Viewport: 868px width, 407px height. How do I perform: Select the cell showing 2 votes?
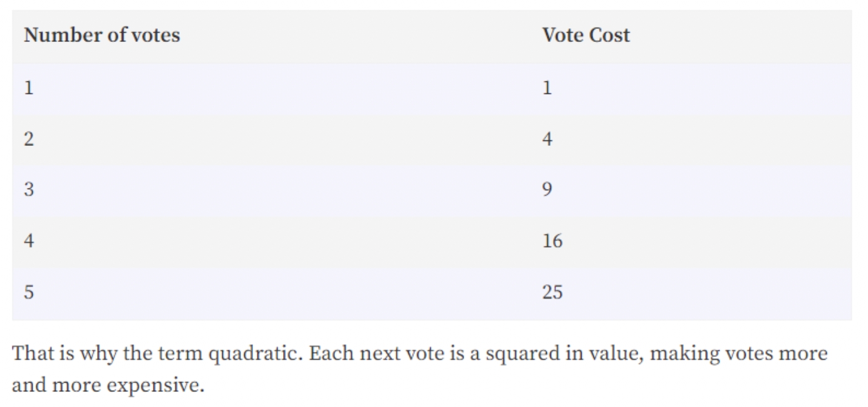tap(28, 140)
